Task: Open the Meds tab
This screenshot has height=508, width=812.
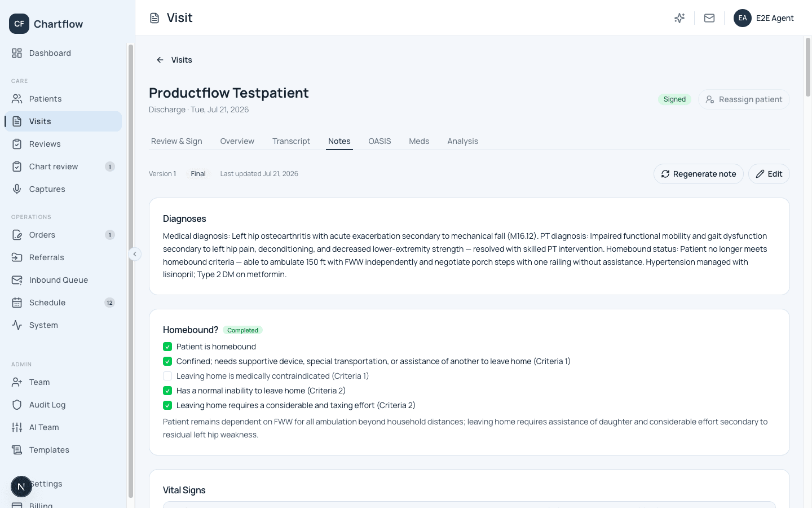Action: click(419, 141)
